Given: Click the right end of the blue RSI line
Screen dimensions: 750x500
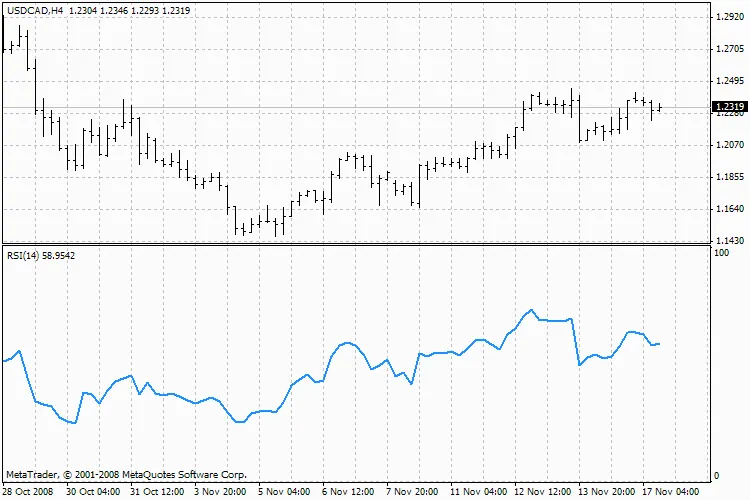Looking at the screenshot, I should coord(659,343).
